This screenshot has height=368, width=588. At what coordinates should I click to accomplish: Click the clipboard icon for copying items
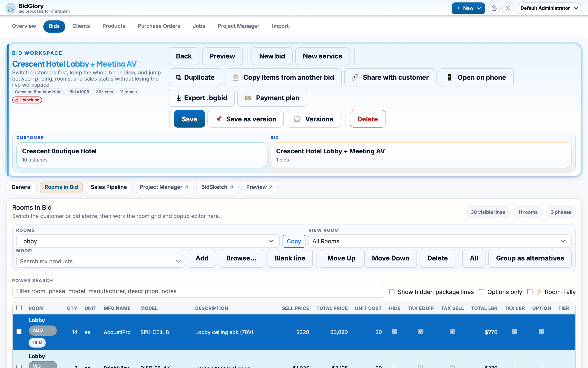point(235,77)
